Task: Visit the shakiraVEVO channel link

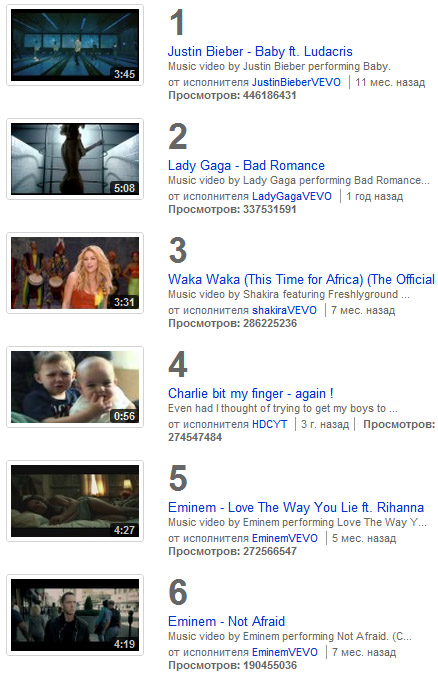Action: click(284, 310)
